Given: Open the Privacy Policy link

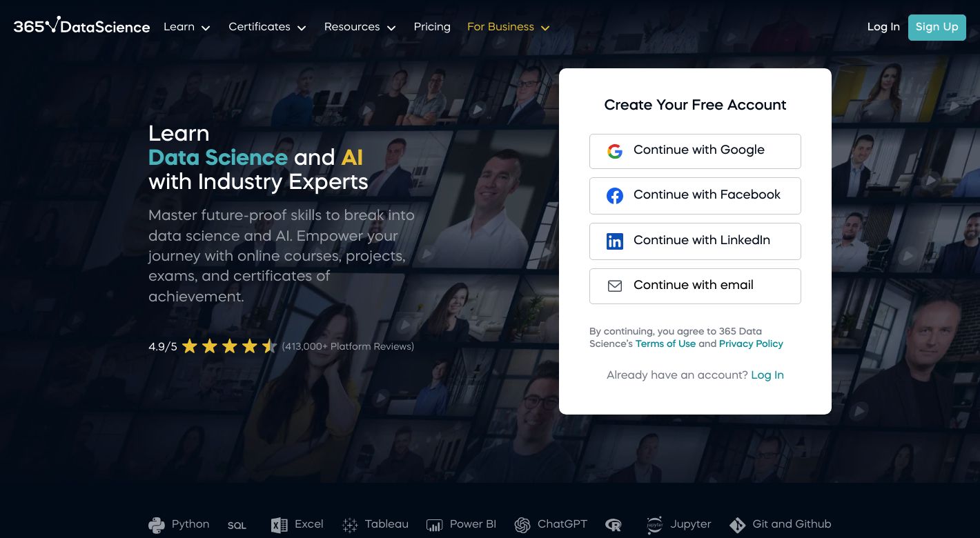Looking at the screenshot, I should 751,343.
